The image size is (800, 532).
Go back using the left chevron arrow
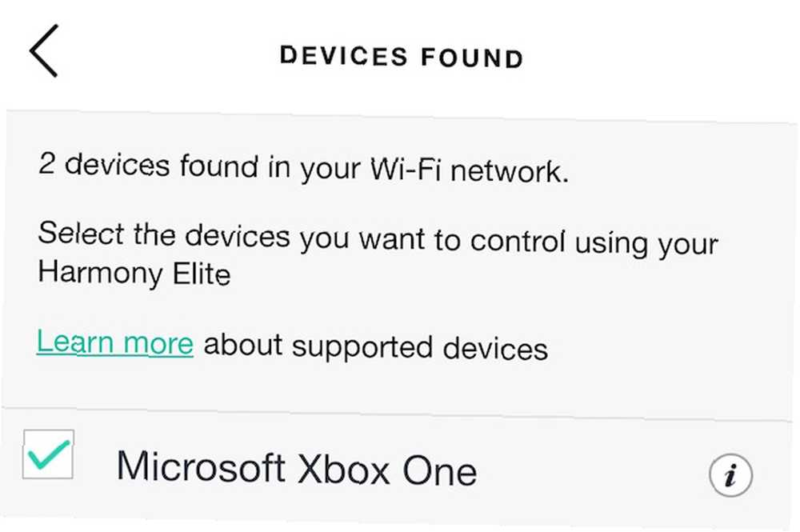44,50
